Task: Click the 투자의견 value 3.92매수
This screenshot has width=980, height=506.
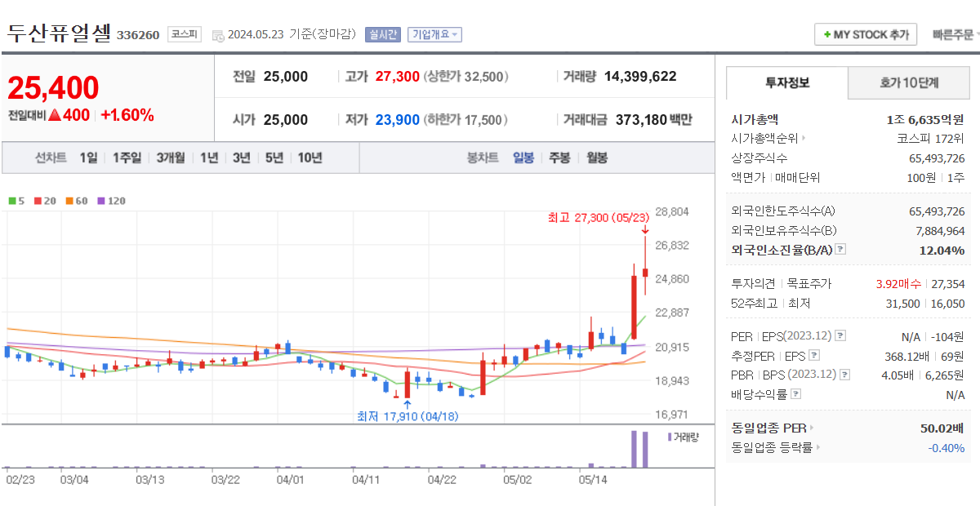Action: coord(898,284)
